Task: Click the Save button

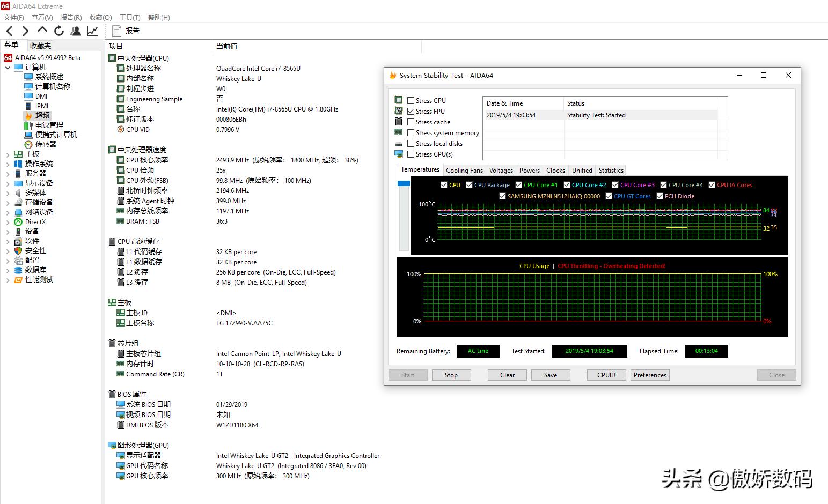Action: click(x=551, y=375)
